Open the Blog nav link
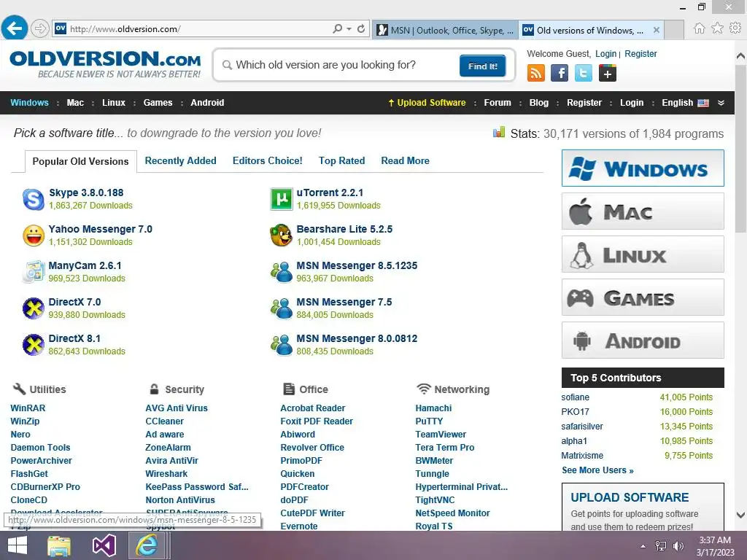Screen dimensions: 747x560 539,103
